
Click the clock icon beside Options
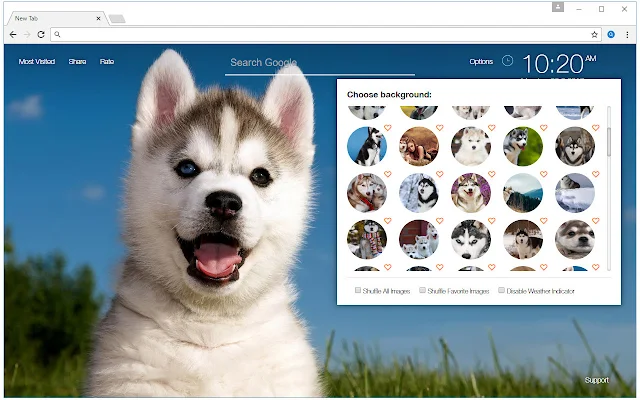pos(507,61)
